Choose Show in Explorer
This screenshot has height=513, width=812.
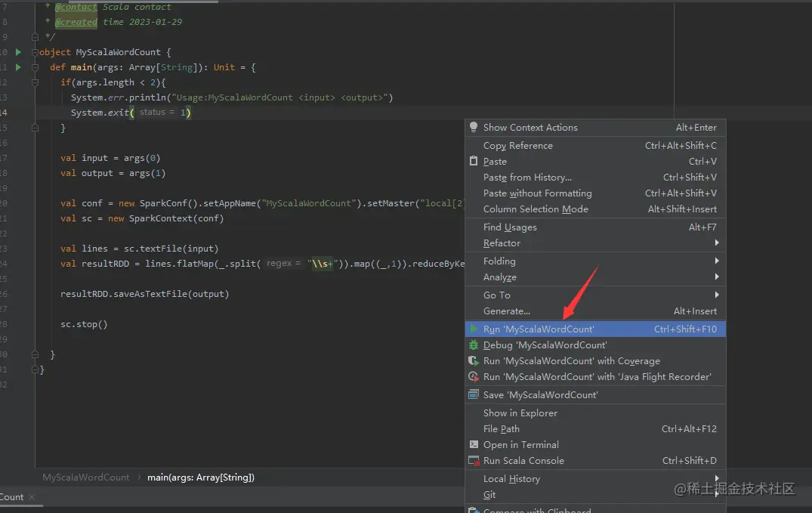(x=595, y=413)
